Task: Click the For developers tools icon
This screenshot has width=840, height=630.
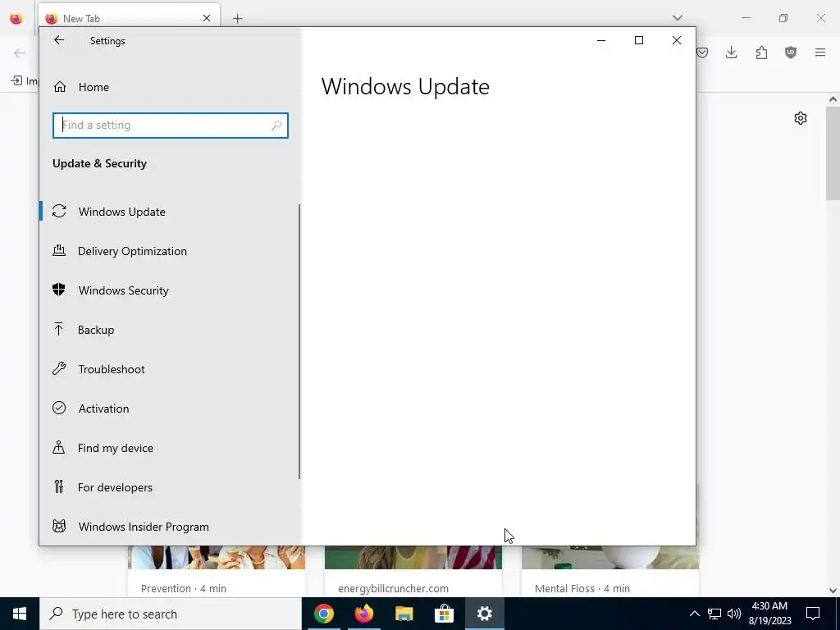Action: [x=59, y=486]
